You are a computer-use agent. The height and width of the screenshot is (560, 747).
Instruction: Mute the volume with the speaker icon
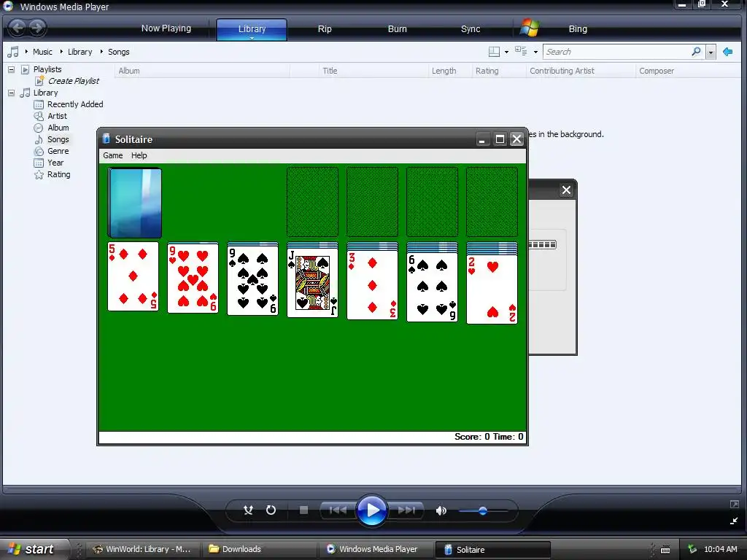[441, 510]
